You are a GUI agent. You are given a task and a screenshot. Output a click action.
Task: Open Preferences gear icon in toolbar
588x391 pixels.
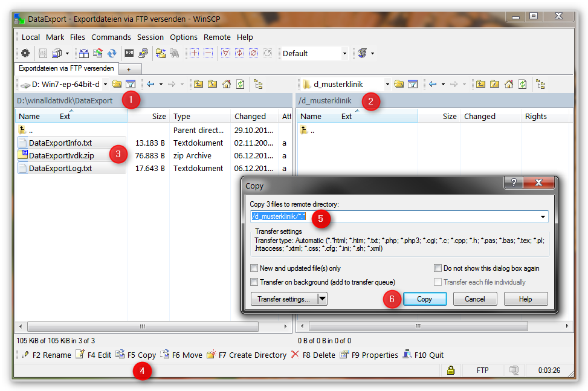[x=25, y=53]
